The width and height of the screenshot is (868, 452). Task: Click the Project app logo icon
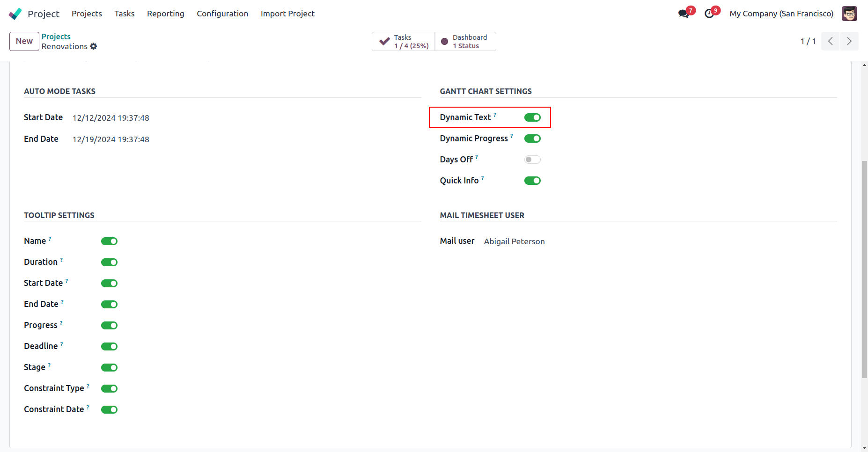[x=15, y=14]
